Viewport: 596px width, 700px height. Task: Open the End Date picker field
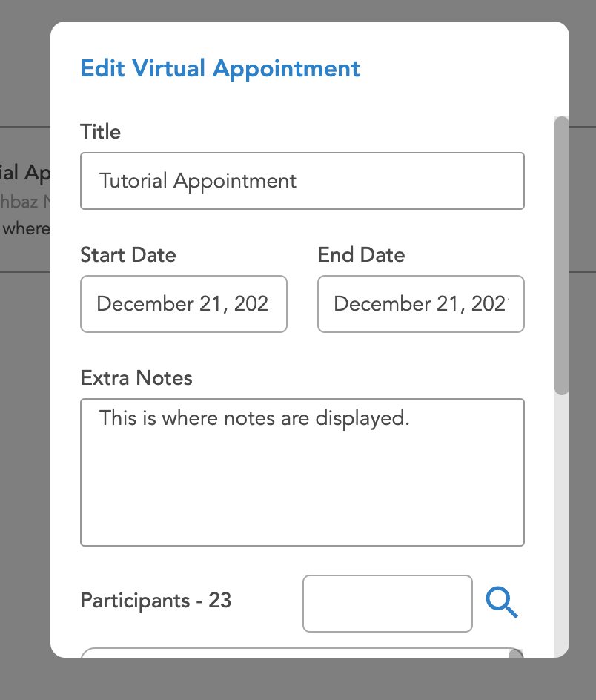tap(421, 304)
